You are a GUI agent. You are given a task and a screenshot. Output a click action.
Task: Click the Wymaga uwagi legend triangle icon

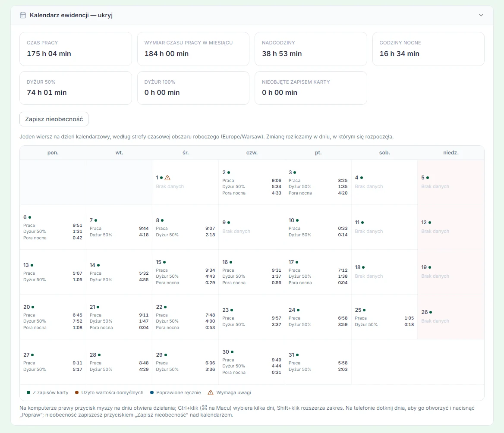click(211, 392)
